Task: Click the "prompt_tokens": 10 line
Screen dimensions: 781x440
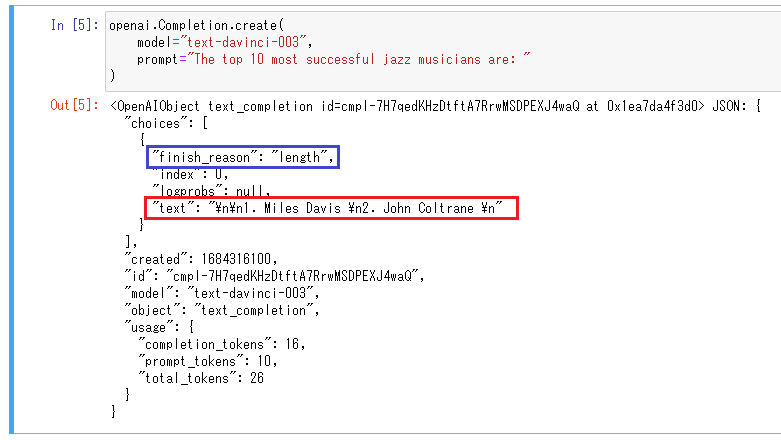Action: click(x=208, y=361)
